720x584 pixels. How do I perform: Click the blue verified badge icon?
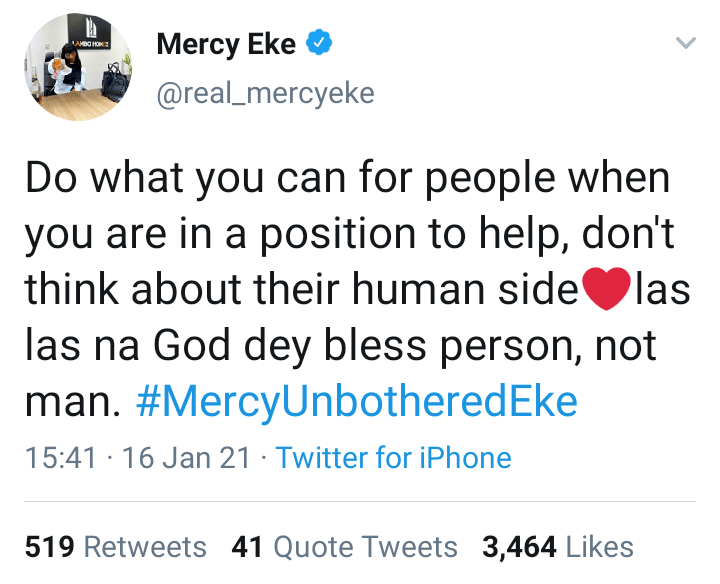[x=318, y=45]
